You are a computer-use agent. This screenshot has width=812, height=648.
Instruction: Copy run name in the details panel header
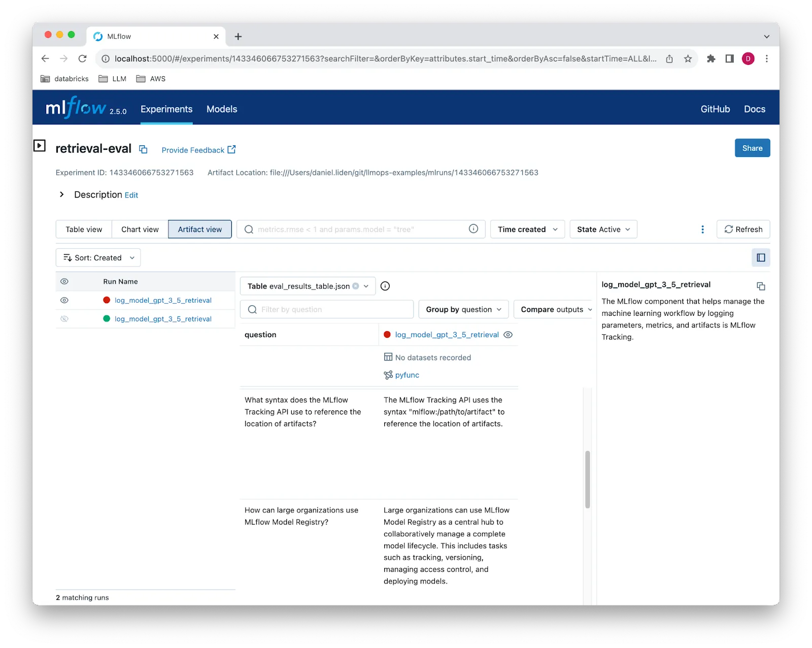pyautogui.click(x=761, y=286)
